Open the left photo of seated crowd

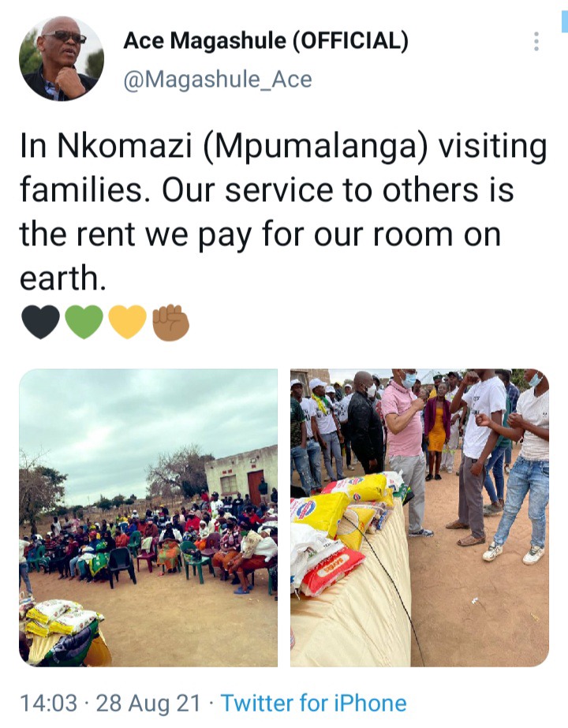point(148,517)
